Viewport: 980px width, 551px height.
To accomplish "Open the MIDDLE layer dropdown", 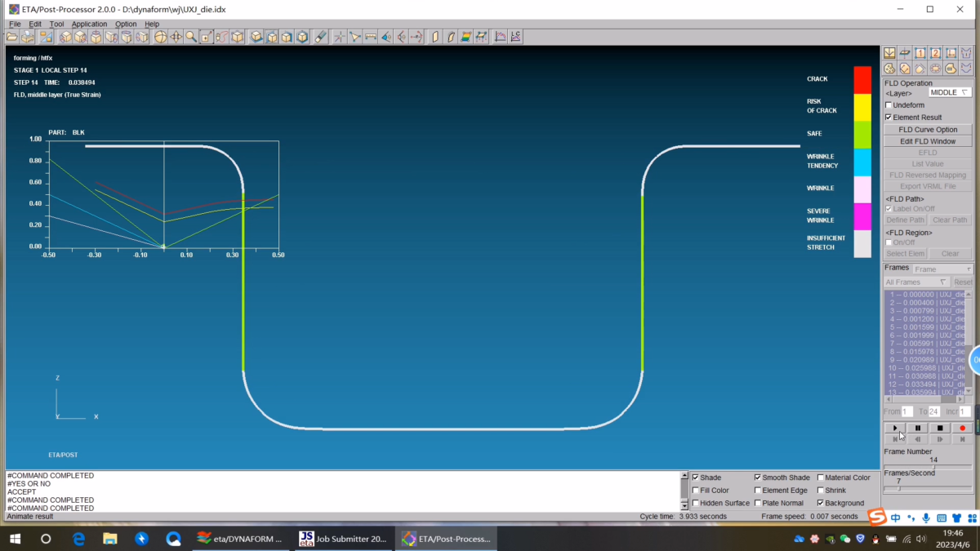I will click(950, 92).
